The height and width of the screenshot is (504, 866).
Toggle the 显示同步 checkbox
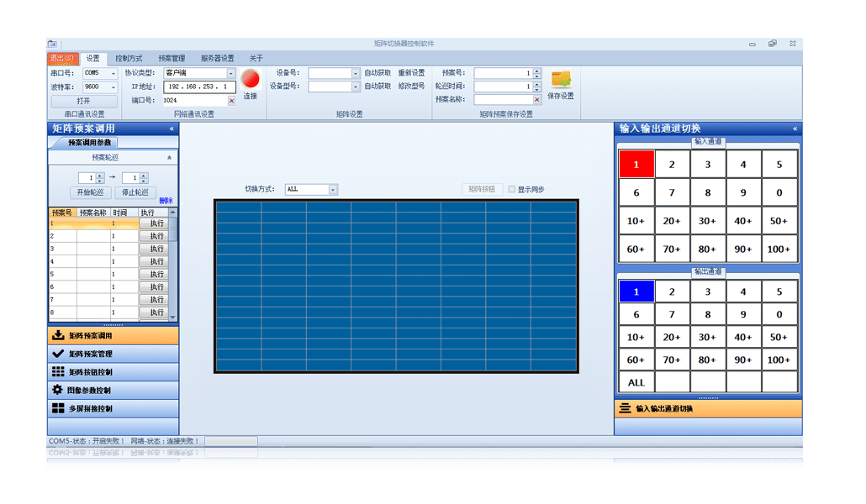512,190
